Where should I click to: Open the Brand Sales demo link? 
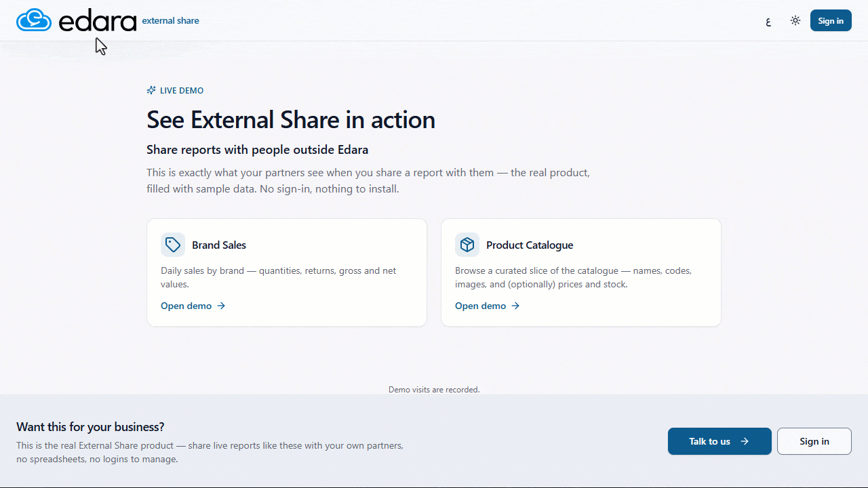pyautogui.click(x=193, y=306)
